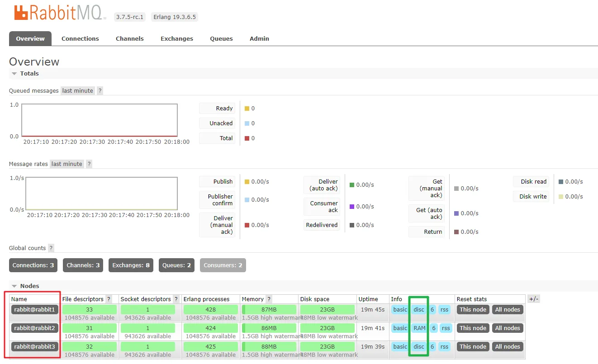Viewport: 598px width, 364px height.
Task: Click All nodes reset in rabbit@rabbit3 row
Action: [x=508, y=347]
